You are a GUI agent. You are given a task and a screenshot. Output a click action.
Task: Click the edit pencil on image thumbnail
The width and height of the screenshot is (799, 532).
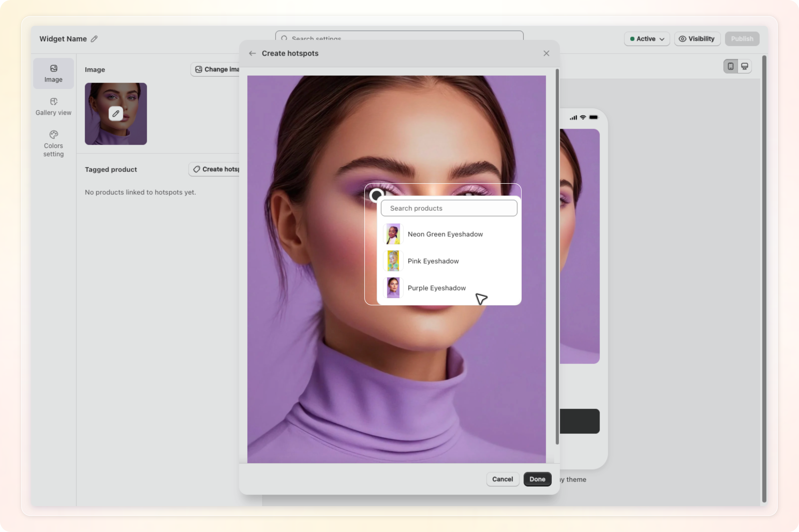[x=116, y=114]
